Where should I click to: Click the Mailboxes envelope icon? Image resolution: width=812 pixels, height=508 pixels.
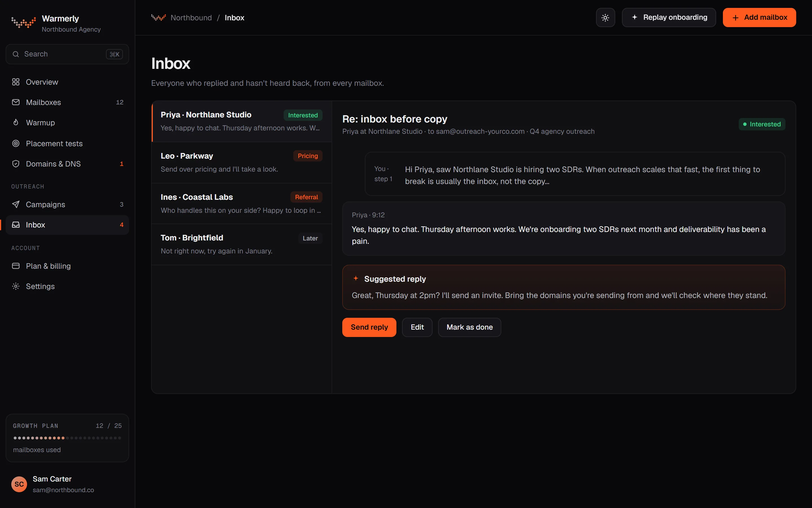(x=16, y=102)
